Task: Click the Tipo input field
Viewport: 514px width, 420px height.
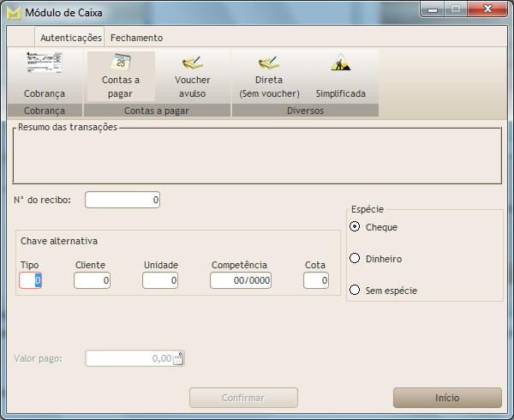Action: coord(30,280)
